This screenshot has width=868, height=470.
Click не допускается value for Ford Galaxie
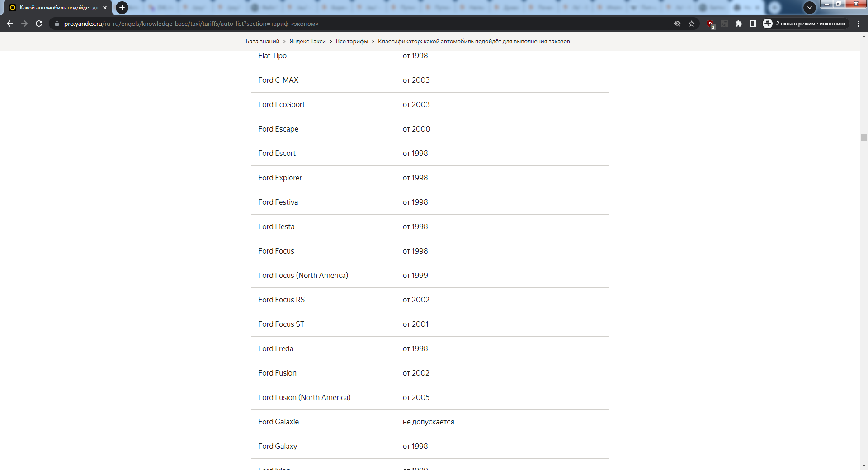pos(429,422)
